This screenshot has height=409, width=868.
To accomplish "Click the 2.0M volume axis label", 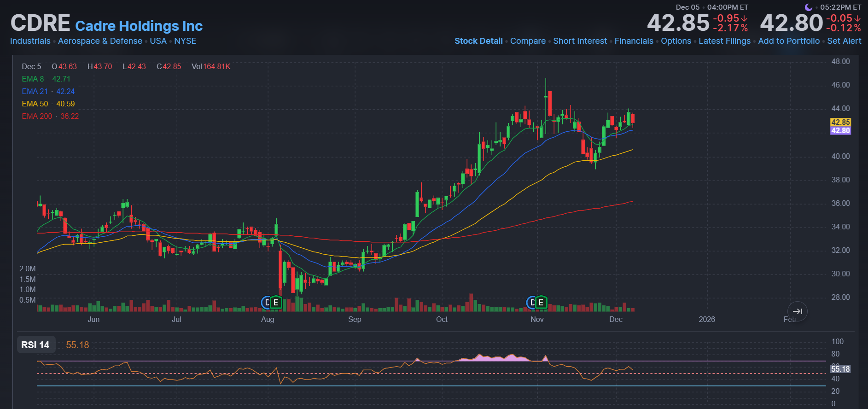I will pos(27,269).
